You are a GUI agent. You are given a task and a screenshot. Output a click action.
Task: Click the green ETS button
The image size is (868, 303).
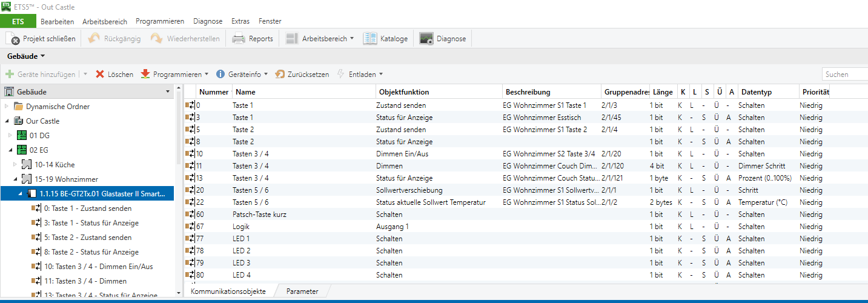[x=18, y=21]
